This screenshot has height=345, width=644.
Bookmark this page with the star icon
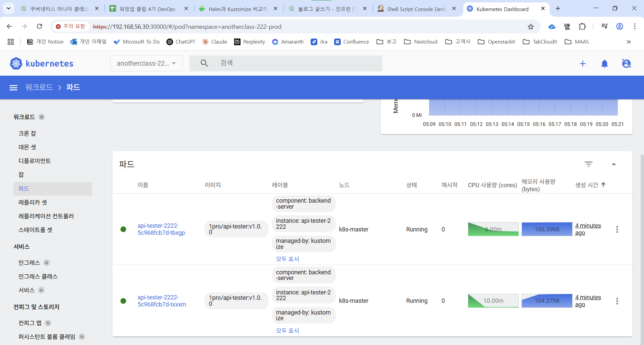tap(531, 26)
